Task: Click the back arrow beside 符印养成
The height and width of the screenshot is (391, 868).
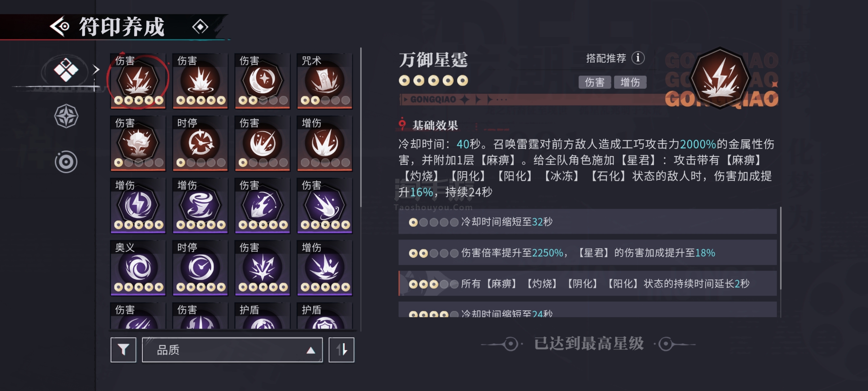Action: pos(60,26)
